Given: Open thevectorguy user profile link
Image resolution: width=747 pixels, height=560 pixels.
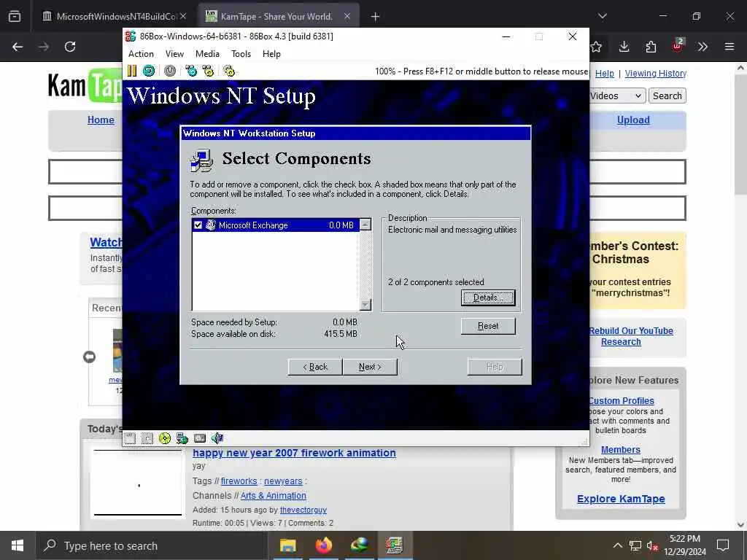Looking at the screenshot, I should point(303,510).
